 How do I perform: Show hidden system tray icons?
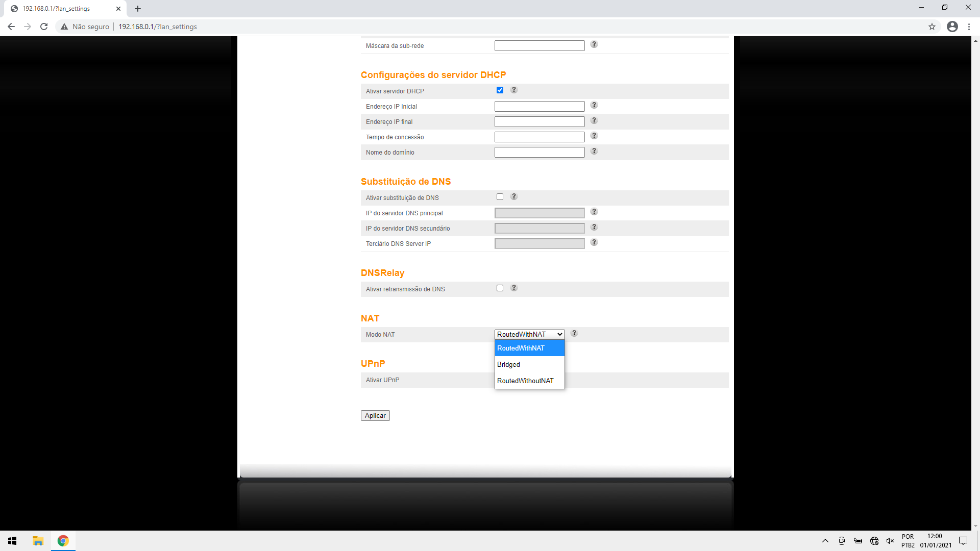pos(825,541)
